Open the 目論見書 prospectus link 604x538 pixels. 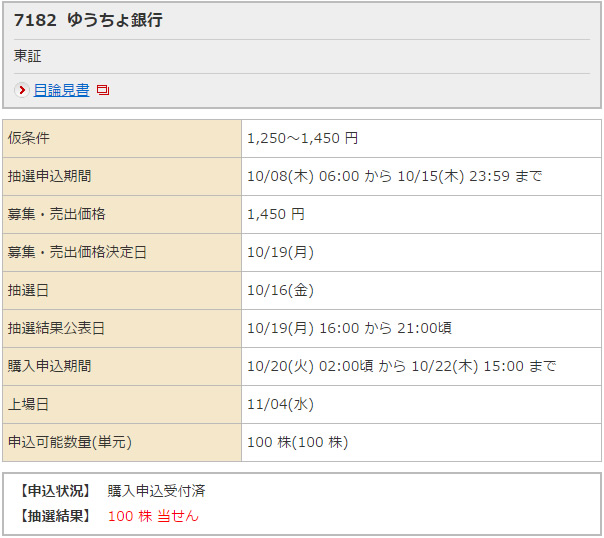tap(61, 90)
